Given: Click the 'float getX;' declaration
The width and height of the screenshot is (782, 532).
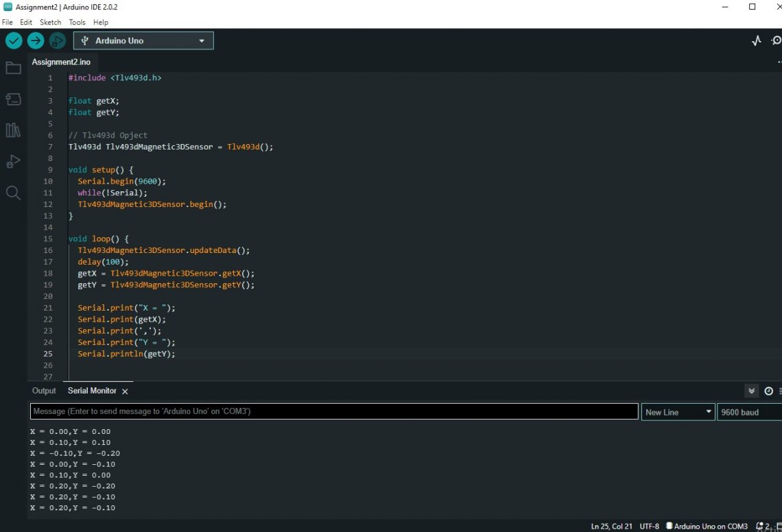Looking at the screenshot, I should 94,101.
